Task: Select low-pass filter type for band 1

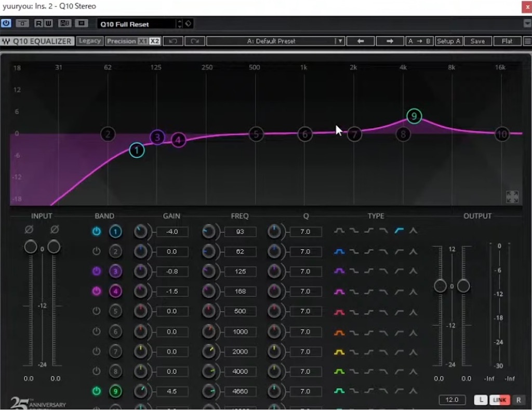Action: (384, 231)
